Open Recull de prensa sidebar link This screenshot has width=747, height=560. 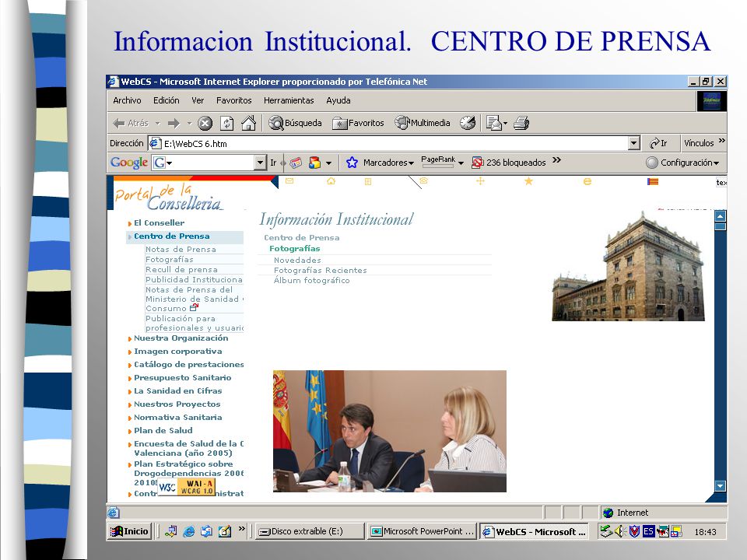pos(181,270)
